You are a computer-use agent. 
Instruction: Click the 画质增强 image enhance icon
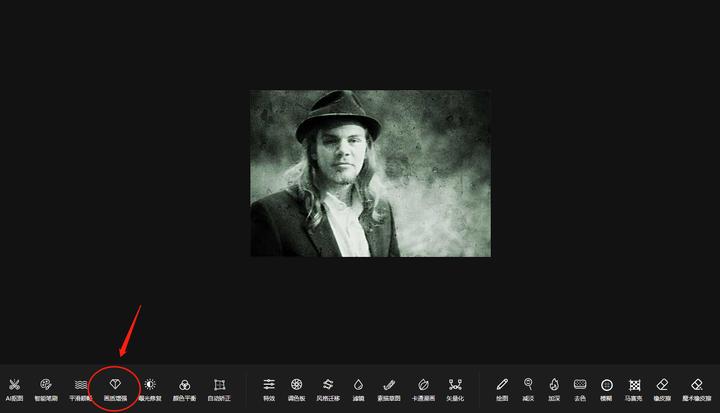point(116,385)
